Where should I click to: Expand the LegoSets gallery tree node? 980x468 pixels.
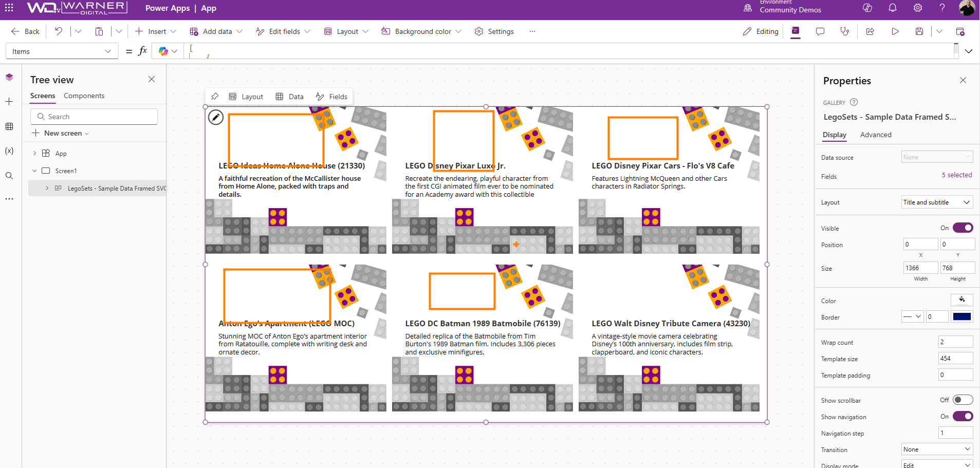pyautogui.click(x=47, y=188)
